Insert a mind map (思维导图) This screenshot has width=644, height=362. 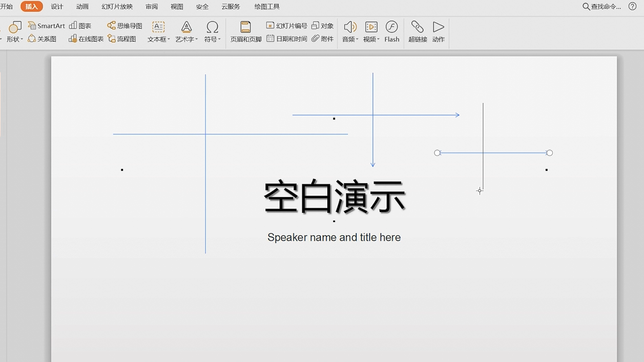124,26
